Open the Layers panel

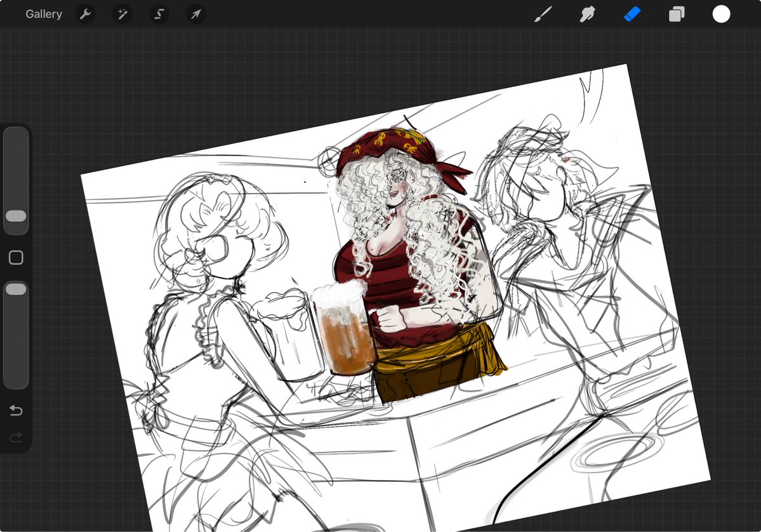[x=677, y=14]
